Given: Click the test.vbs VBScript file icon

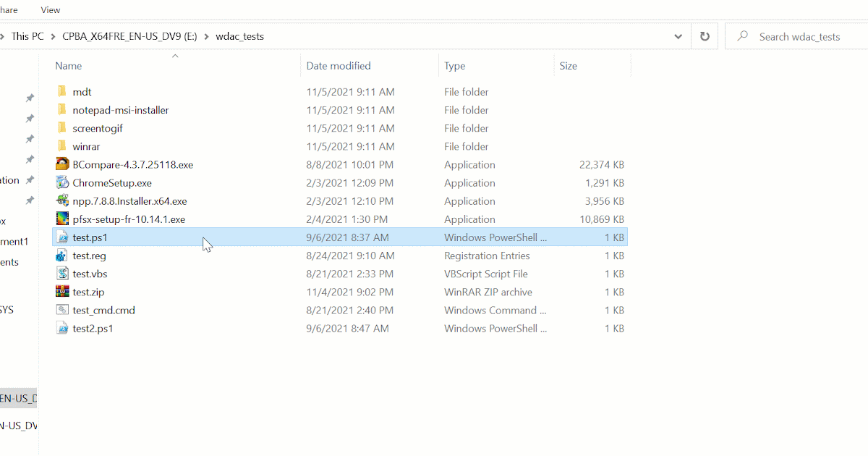Looking at the screenshot, I should 63,274.
